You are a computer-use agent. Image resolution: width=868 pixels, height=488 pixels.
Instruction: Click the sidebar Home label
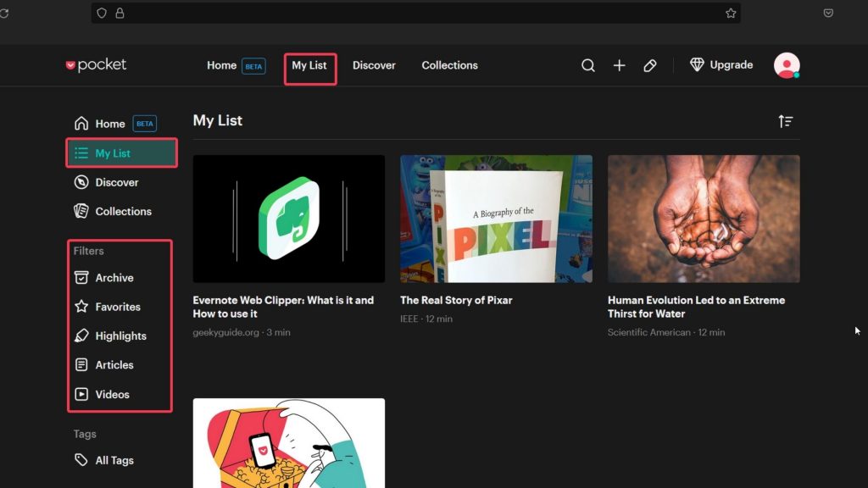click(110, 124)
